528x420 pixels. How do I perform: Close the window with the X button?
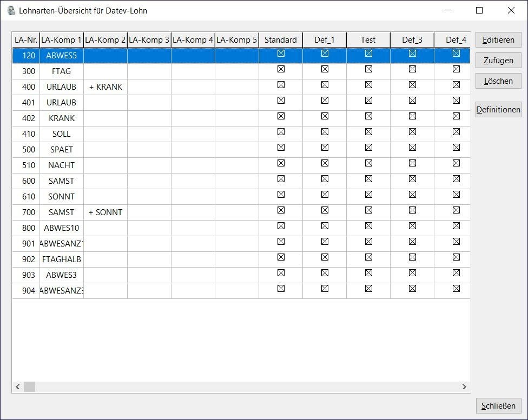[511, 10]
